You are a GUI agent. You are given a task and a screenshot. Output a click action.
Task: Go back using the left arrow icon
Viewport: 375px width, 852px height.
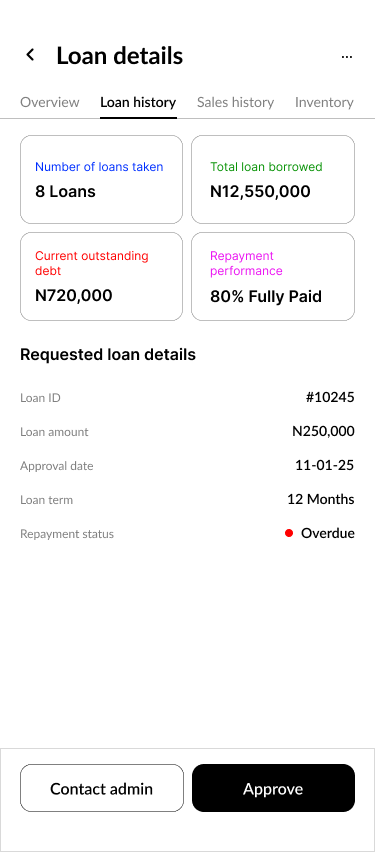click(x=30, y=54)
